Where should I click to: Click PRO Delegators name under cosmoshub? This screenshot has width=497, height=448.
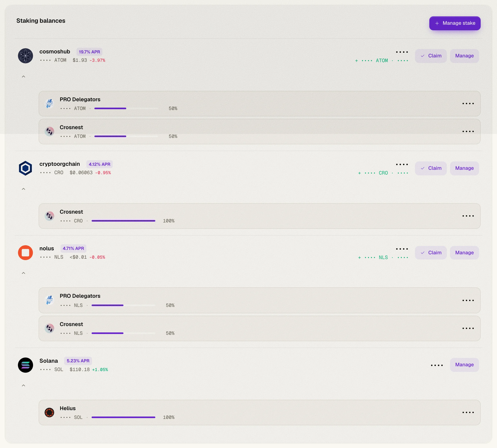coord(80,99)
